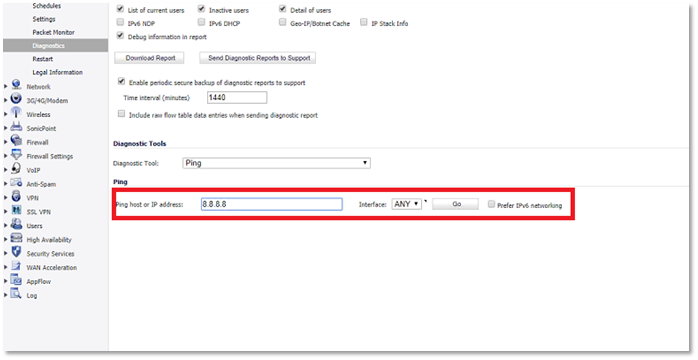Check Prefer IPv6 networking
Image resolution: width=698 pixels, height=360 pixels.
pos(491,204)
